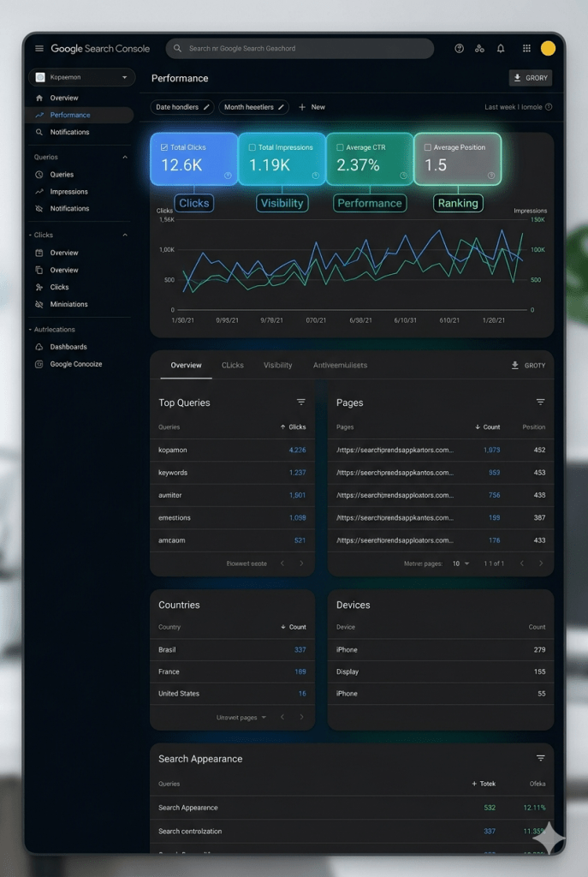This screenshot has height=877, width=588.
Task: Switch to the CLicks tab
Action: pos(233,365)
